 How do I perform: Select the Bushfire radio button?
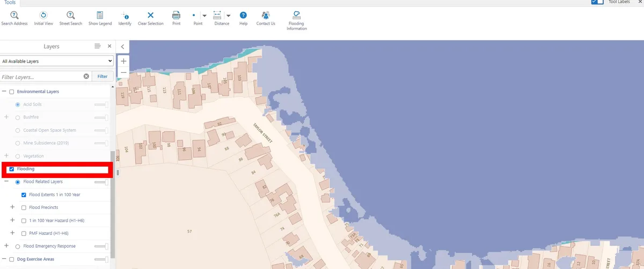pyautogui.click(x=18, y=117)
